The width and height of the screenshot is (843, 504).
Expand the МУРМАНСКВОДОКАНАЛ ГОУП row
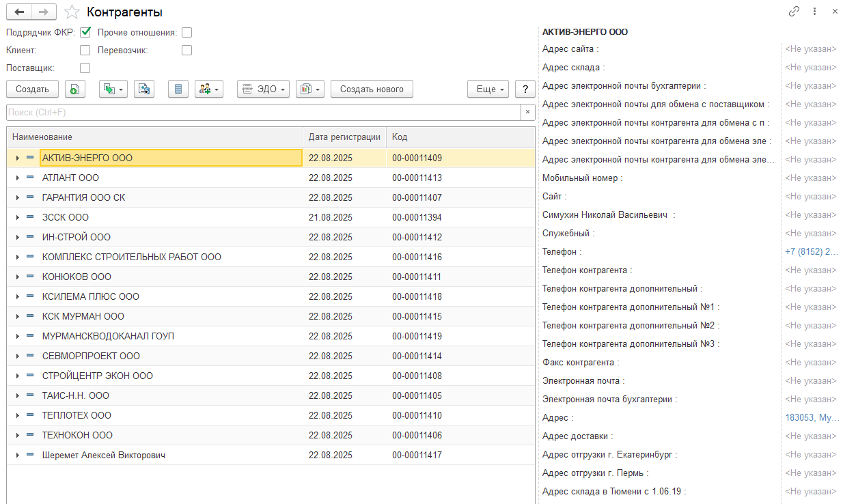(17, 337)
